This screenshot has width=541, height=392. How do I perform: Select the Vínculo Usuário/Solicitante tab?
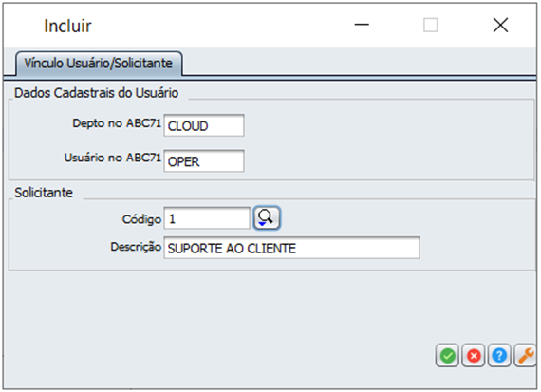[x=99, y=64]
